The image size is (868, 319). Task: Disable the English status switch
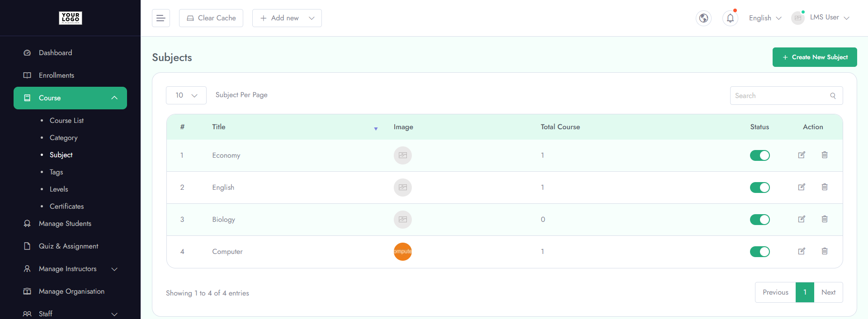click(x=760, y=188)
